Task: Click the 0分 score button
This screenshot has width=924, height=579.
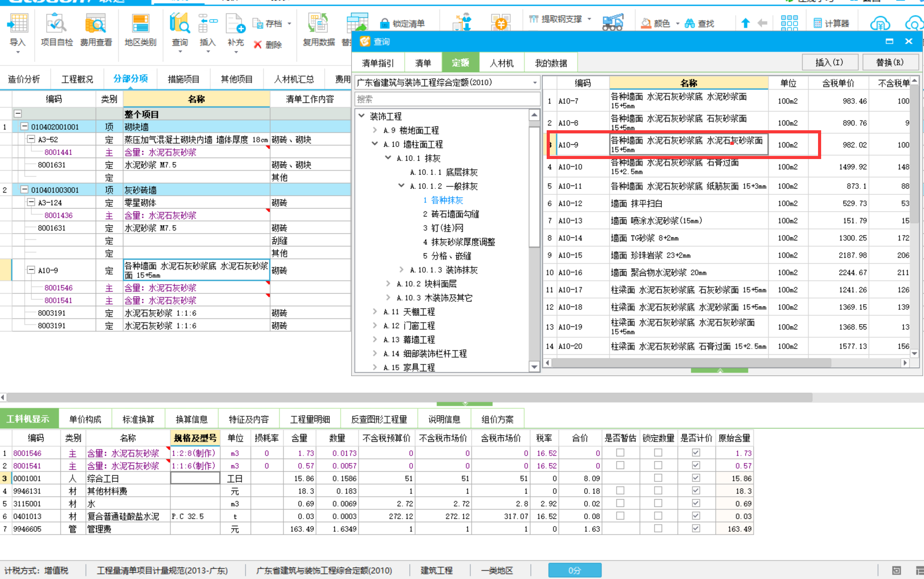Action: [575, 570]
